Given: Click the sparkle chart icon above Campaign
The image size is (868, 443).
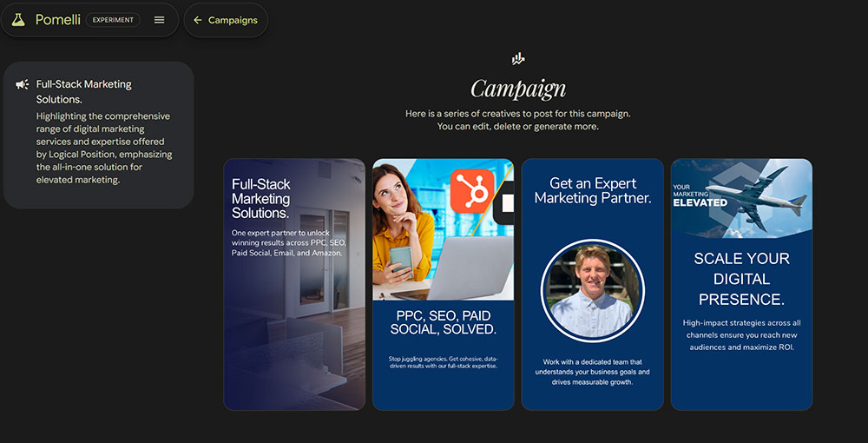Looking at the screenshot, I should tap(518, 59).
